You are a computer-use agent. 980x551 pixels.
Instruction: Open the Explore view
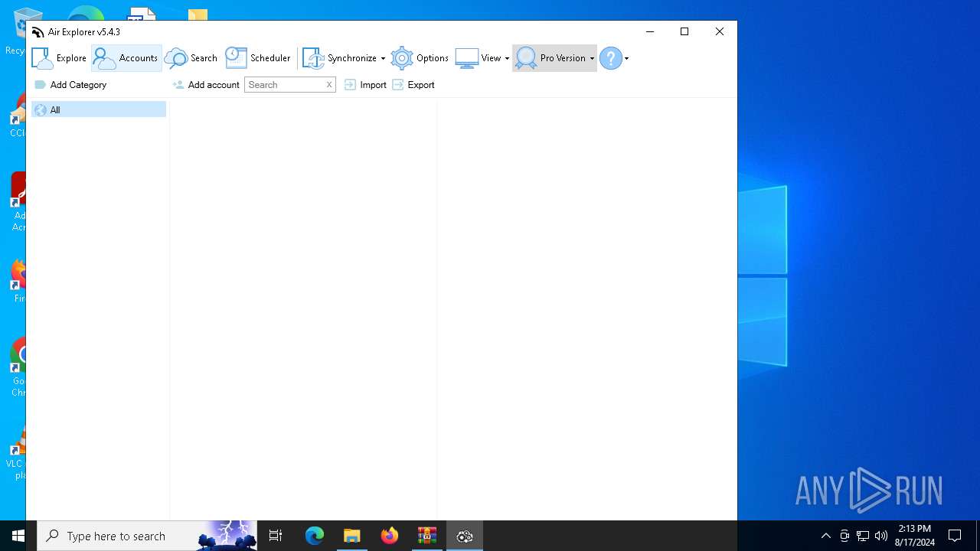point(59,58)
